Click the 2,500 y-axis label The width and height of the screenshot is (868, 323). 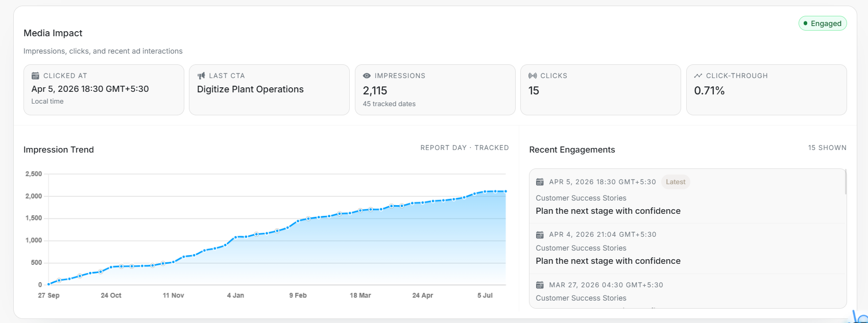click(34, 174)
